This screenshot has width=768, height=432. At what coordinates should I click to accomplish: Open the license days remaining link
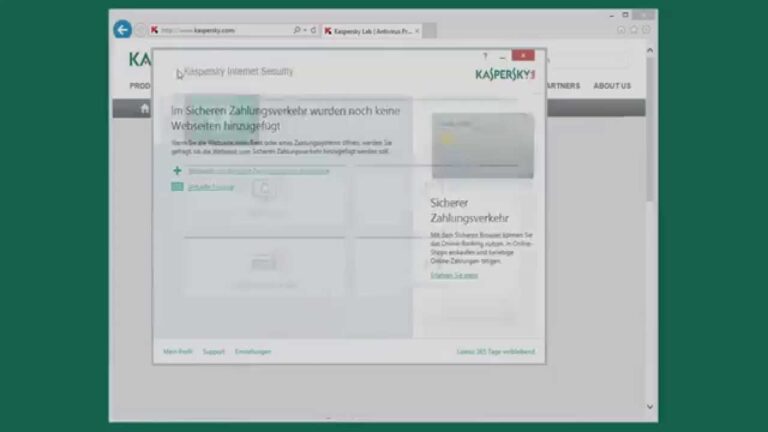point(496,352)
